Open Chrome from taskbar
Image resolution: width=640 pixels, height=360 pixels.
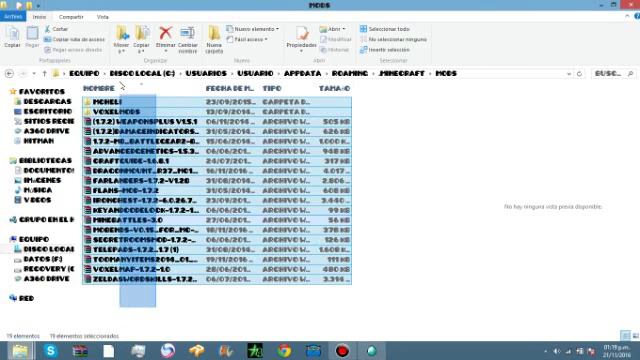[x=284, y=351]
